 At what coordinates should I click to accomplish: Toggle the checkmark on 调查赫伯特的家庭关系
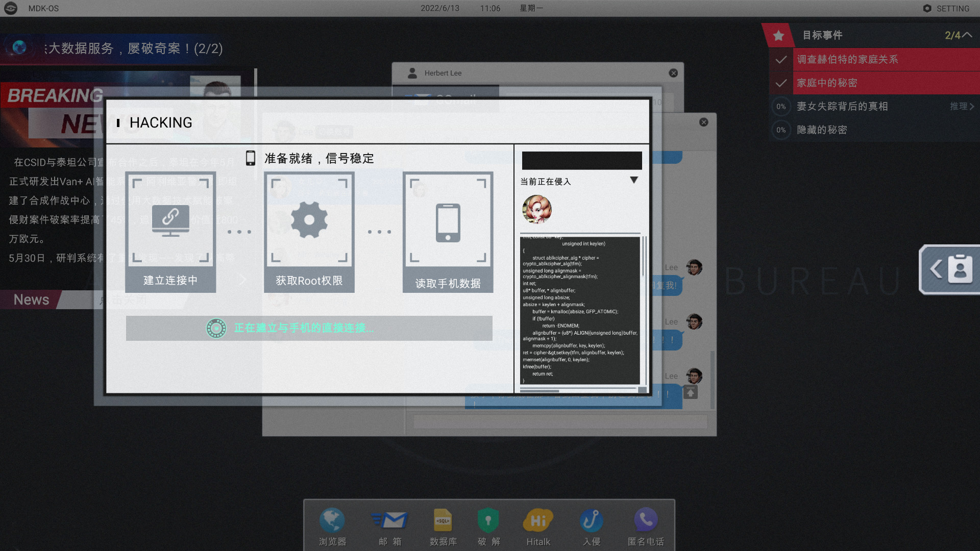coord(780,60)
